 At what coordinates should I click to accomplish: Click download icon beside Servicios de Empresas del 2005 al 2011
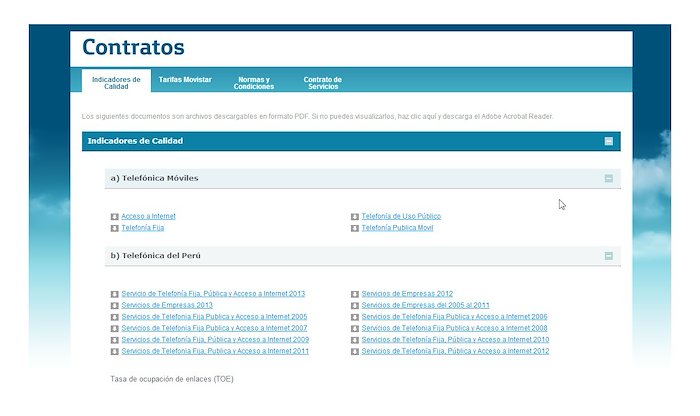pyautogui.click(x=355, y=306)
